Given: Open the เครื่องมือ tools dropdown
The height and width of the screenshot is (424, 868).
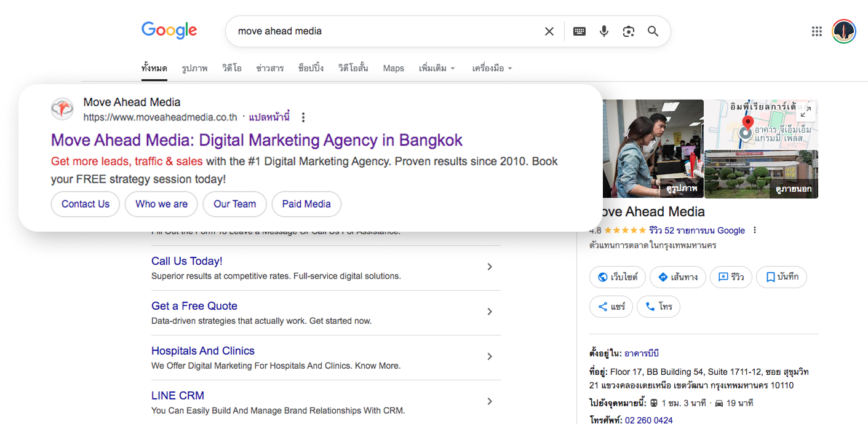Looking at the screenshot, I should point(492,68).
